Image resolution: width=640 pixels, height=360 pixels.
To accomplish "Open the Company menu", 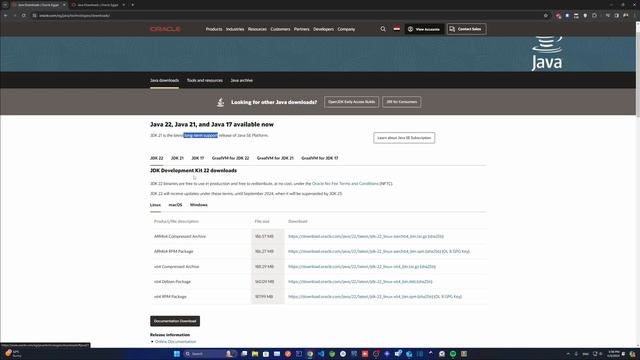I will 346,29.
